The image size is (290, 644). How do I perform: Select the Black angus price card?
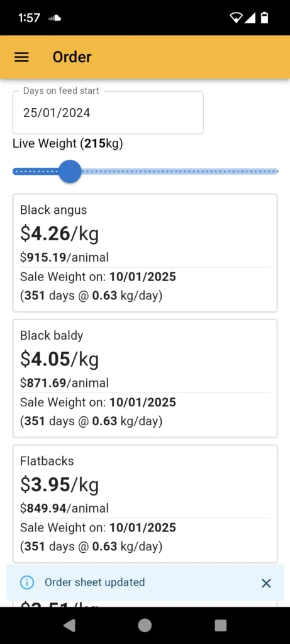tap(145, 253)
